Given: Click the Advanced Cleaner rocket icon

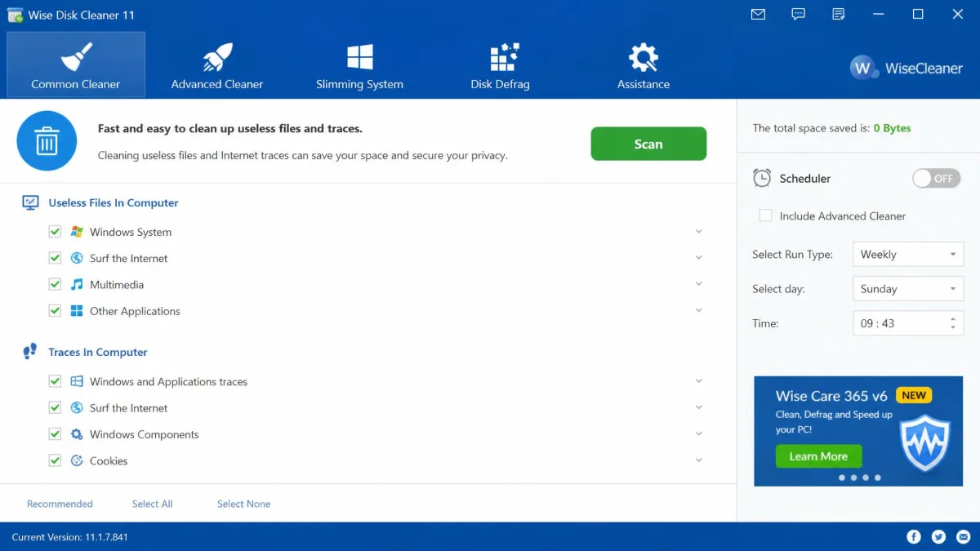Looking at the screenshot, I should tap(217, 57).
